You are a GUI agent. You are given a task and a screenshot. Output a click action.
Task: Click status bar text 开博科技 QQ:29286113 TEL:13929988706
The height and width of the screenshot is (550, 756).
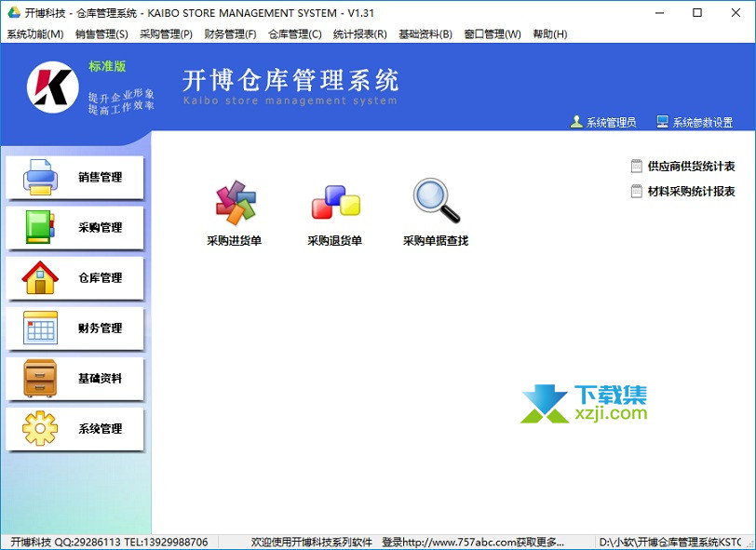coord(110,543)
